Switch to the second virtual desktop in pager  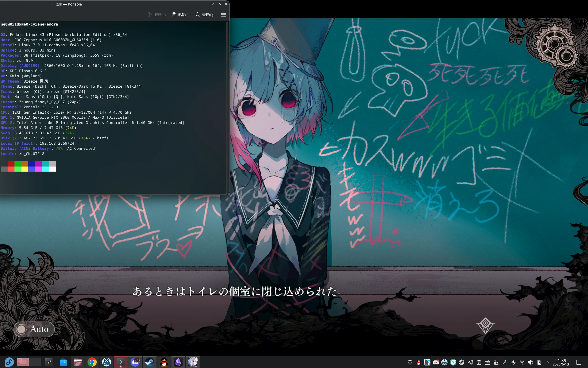click(35, 362)
